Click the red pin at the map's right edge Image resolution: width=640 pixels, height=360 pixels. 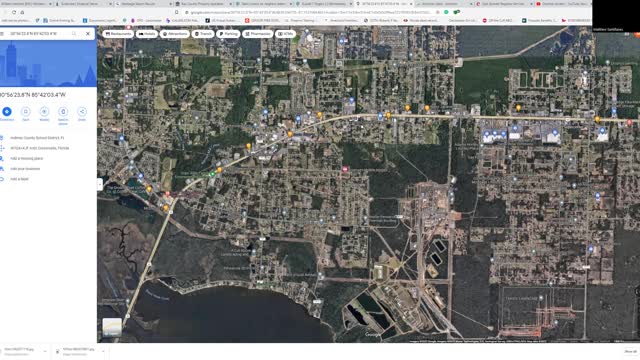tap(629, 122)
